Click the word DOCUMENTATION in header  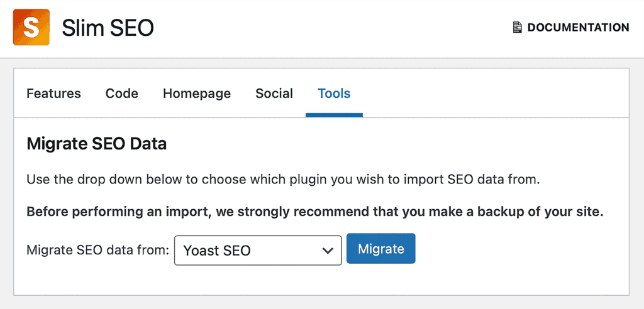pos(578,28)
